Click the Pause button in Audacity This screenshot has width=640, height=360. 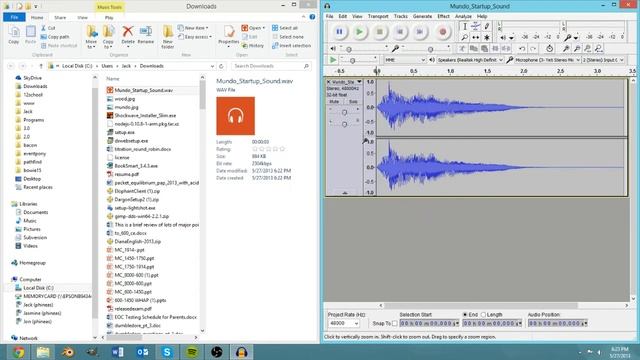(x=339, y=32)
